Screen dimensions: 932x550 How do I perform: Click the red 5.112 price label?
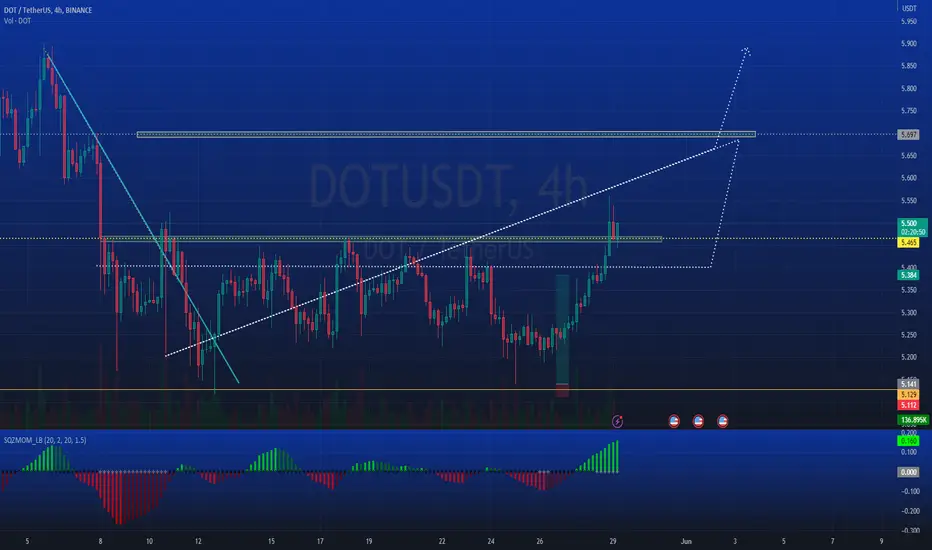point(908,406)
